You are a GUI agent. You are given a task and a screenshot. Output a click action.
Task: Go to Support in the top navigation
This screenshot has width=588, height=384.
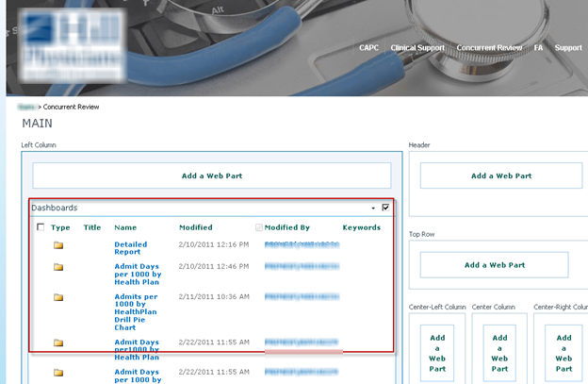click(x=568, y=48)
